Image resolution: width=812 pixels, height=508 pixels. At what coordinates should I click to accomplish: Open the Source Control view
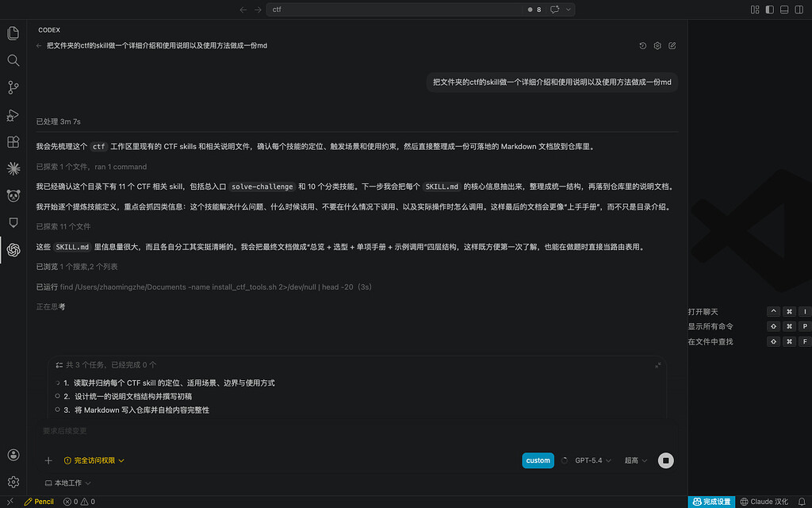[13, 87]
